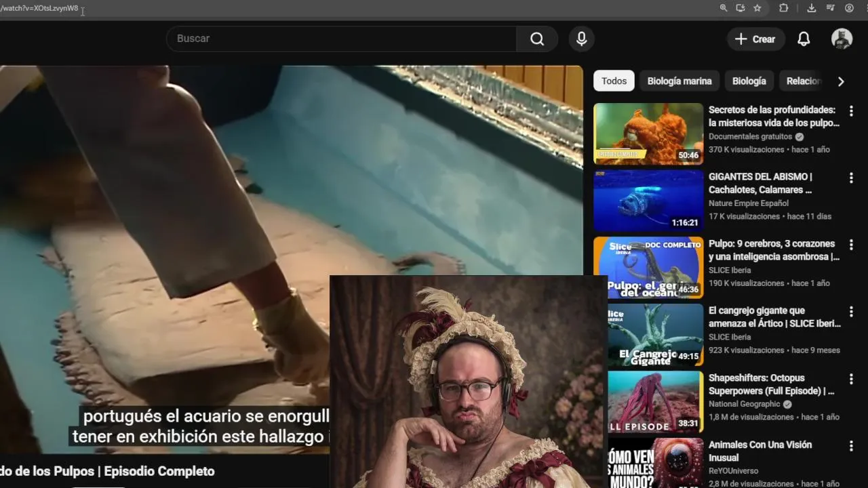Open options for Animales Con Una Visión Inusual
The width and height of the screenshot is (868, 488).
[851, 447]
